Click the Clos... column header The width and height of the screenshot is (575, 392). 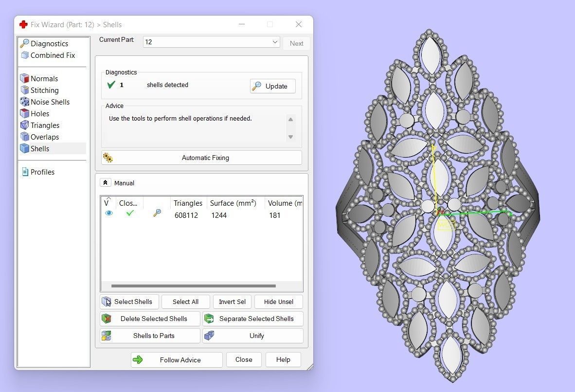pos(128,203)
